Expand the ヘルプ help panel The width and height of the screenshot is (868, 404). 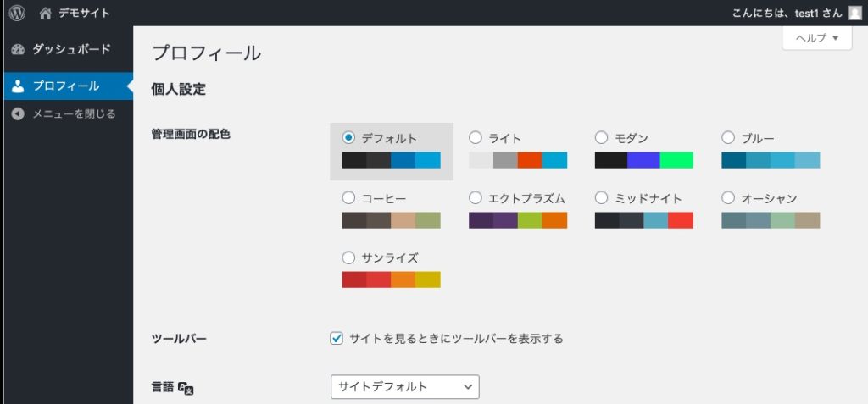point(816,38)
